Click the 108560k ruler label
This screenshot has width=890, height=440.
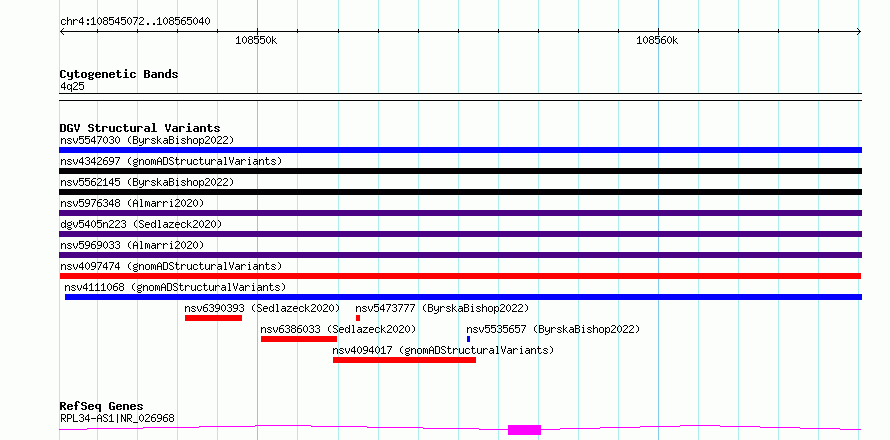coord(657,40)
